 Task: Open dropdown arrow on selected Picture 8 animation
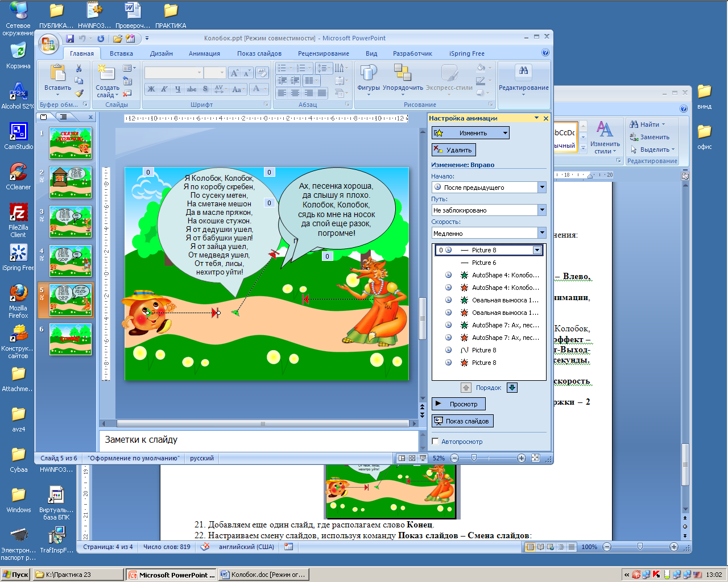coord(537,250)
